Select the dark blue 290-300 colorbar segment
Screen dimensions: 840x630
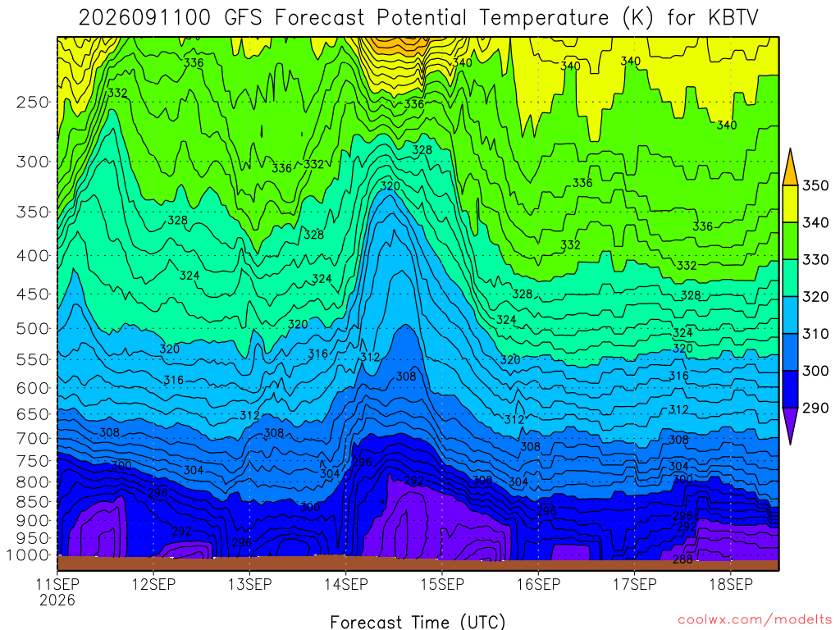790,390
